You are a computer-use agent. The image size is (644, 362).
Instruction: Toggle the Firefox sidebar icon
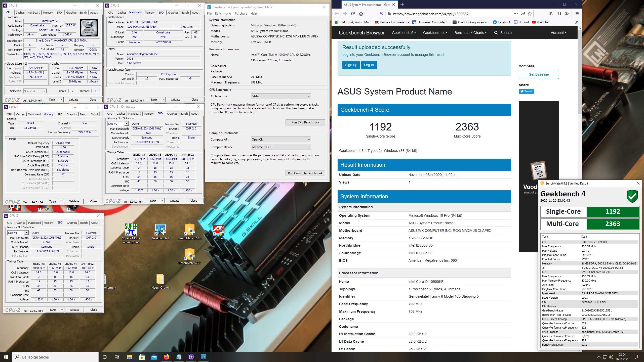click(x=559, y=14)
